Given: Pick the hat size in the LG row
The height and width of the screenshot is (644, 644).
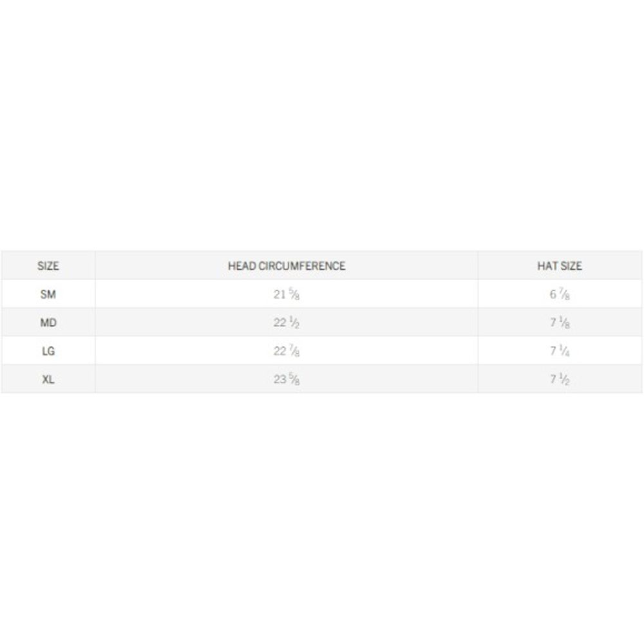Looking at the screenshot, I should pos(560,352).
